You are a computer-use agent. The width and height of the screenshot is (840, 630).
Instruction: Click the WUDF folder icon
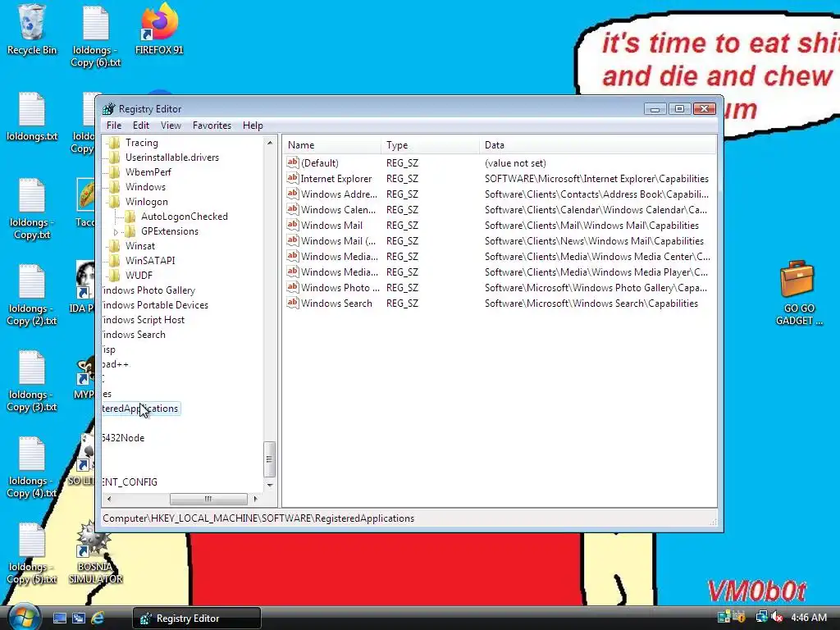coord(113,276)
